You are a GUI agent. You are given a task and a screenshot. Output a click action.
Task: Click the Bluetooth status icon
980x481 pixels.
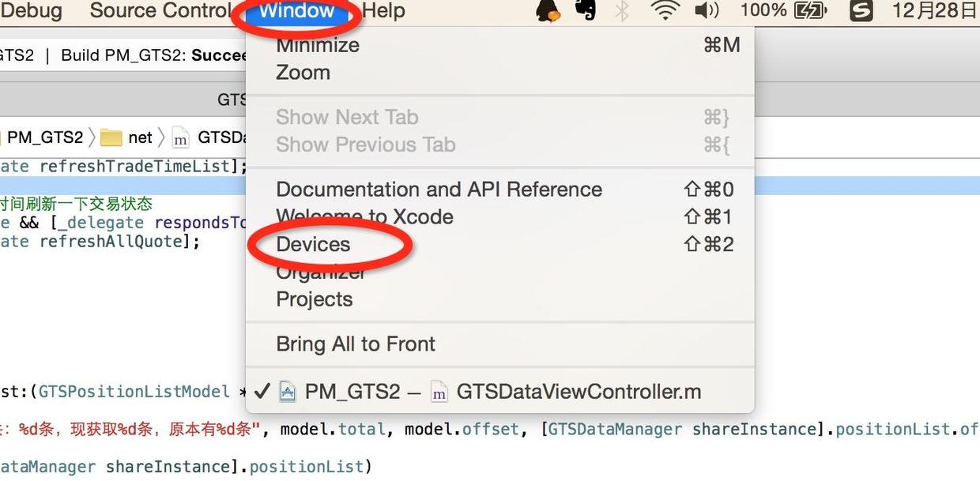point(623,11)
